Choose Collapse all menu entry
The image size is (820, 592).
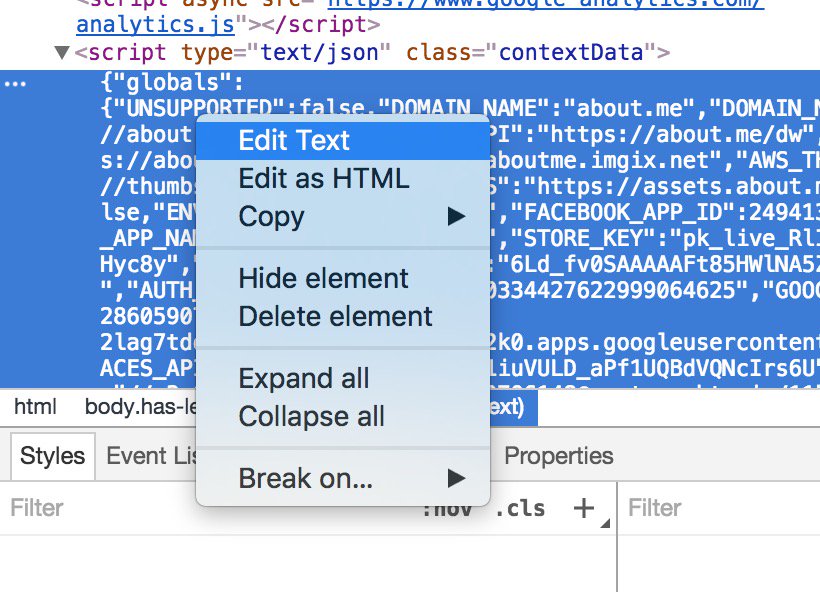(x=343, y=416)
